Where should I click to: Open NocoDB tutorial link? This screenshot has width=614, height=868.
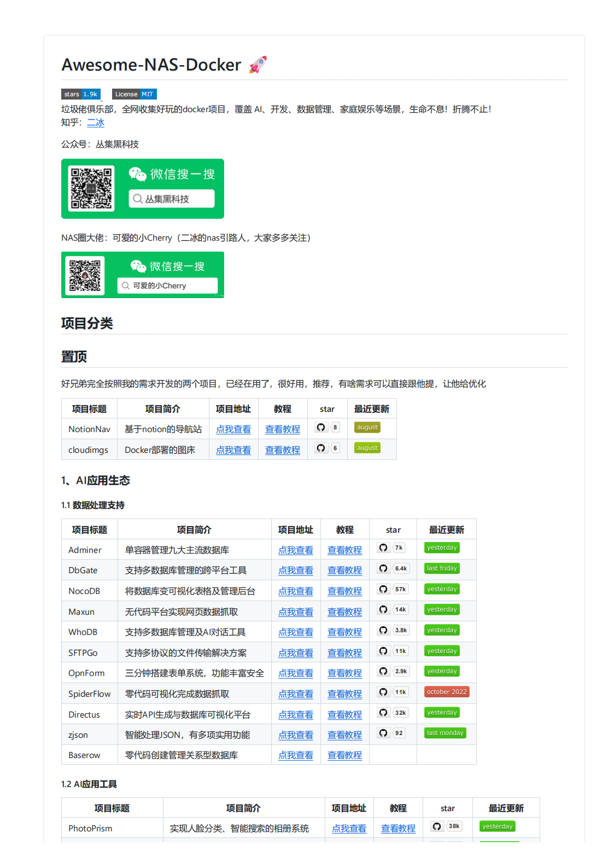click(345, 591)
